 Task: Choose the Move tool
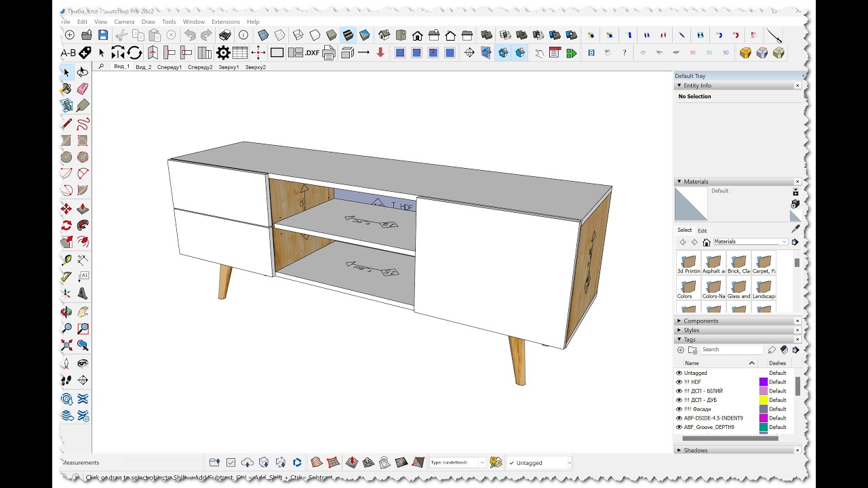[x=66, y=209]
